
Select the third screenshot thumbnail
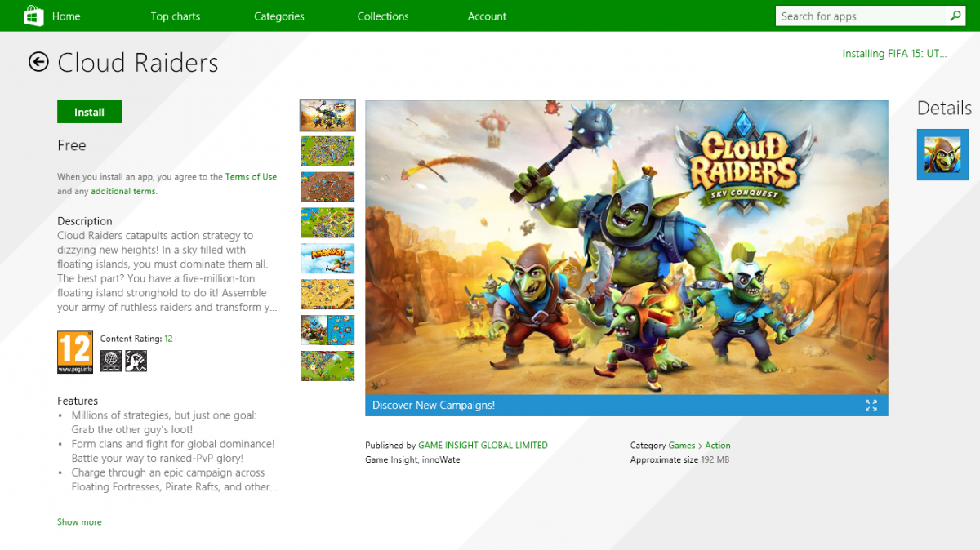pyautogui.click(x=327, y=187)
